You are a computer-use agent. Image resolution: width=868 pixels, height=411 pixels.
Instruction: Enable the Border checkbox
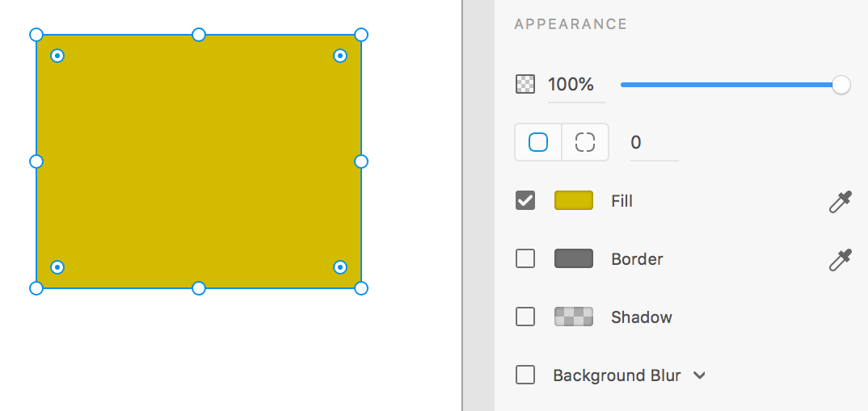[525, 258]
